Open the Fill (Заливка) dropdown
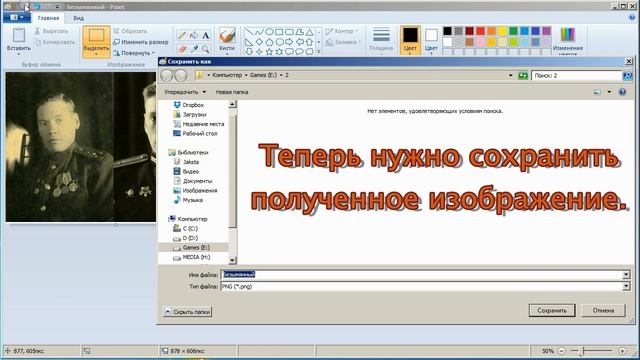640x360 pixels. [343, 42]
